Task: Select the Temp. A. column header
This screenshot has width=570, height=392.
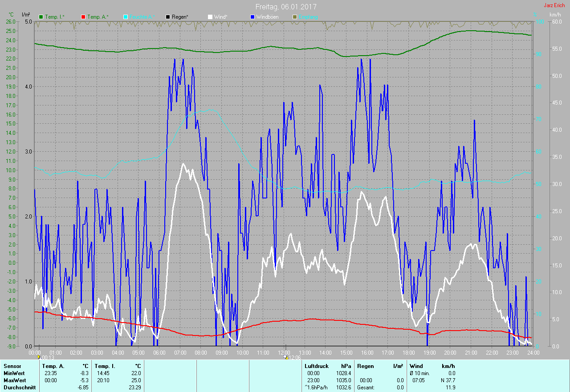Action: pos(53,366)
